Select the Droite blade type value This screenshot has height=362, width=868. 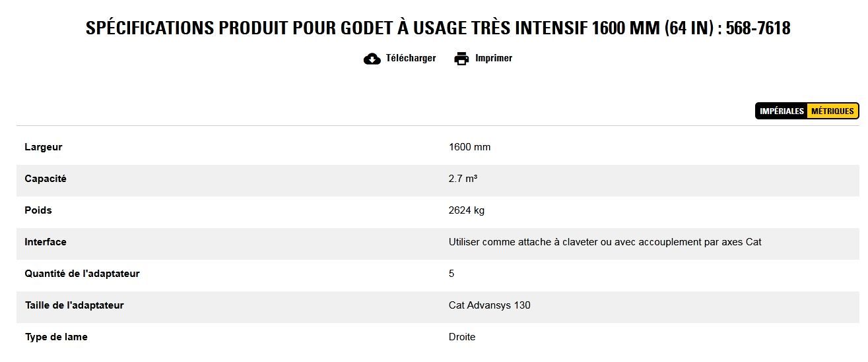pyautogui.click(x=461, y=337)
